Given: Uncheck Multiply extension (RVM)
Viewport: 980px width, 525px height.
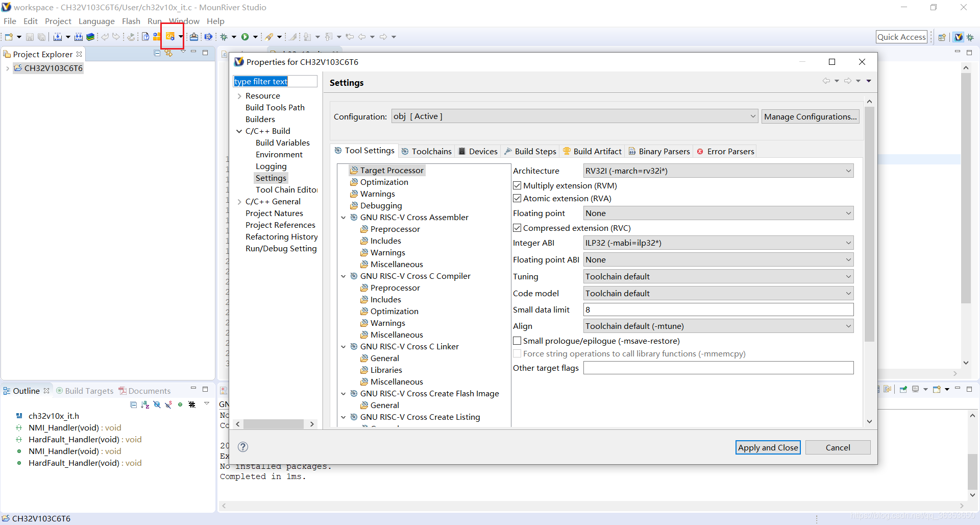Looking at the screenshot, I should (x=517, y=185).
